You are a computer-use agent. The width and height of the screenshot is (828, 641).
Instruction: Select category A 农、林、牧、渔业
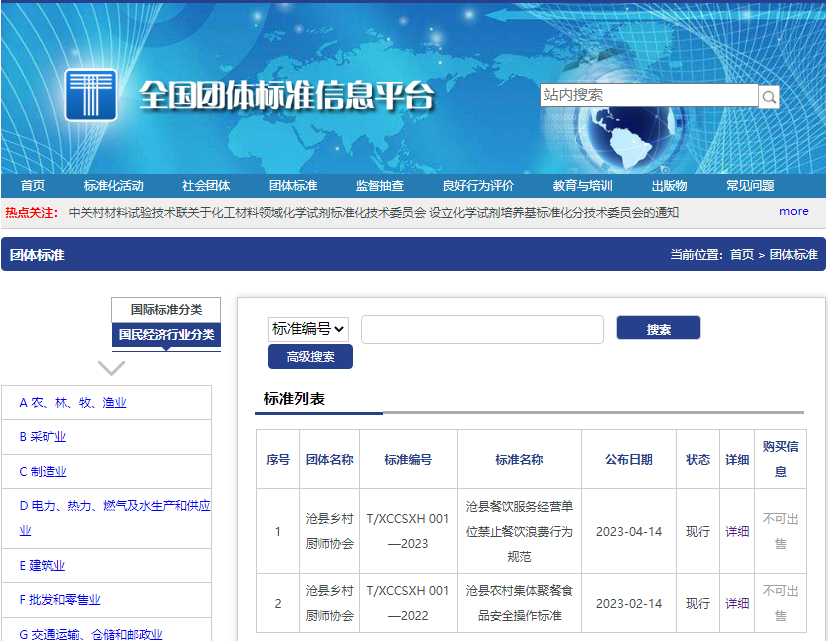73,403
